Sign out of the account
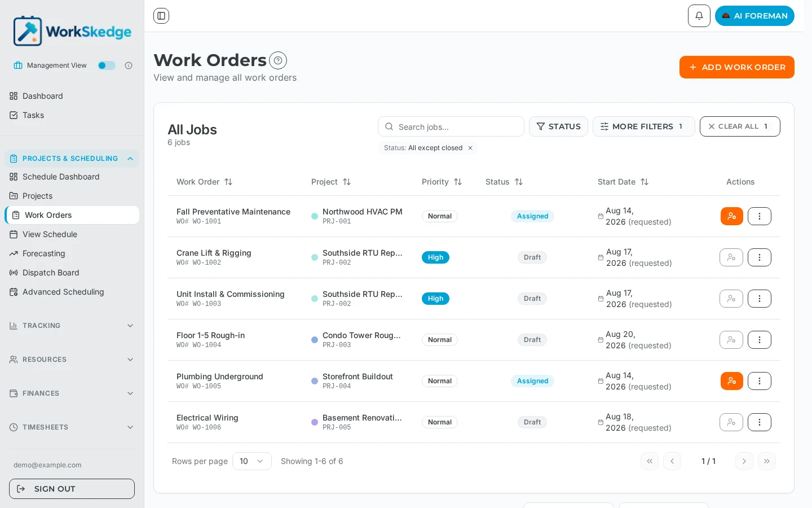 [72, 489]
